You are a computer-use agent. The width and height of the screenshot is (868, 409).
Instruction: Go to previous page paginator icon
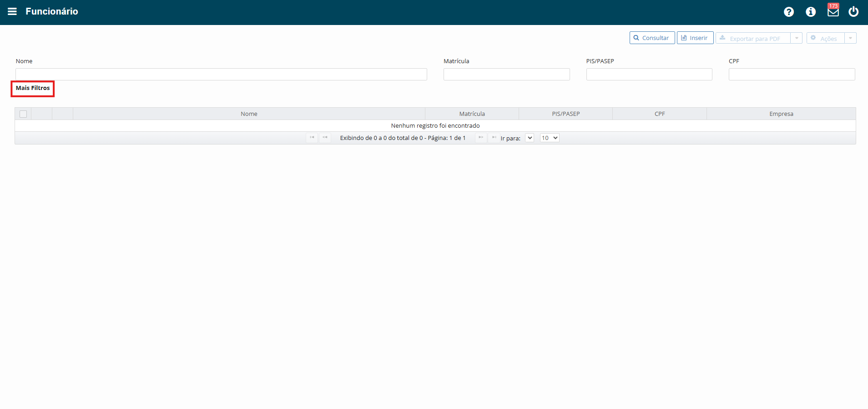(325, 138)
